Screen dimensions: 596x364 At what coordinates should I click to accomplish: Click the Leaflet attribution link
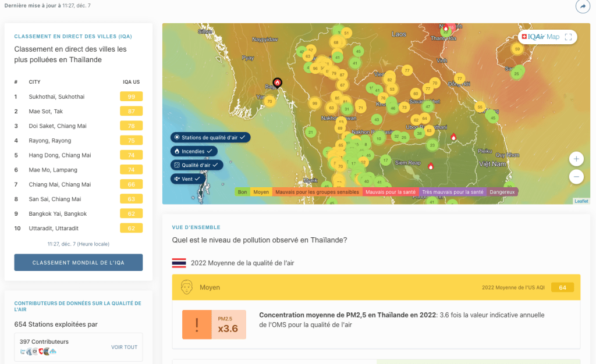(581, 201)
